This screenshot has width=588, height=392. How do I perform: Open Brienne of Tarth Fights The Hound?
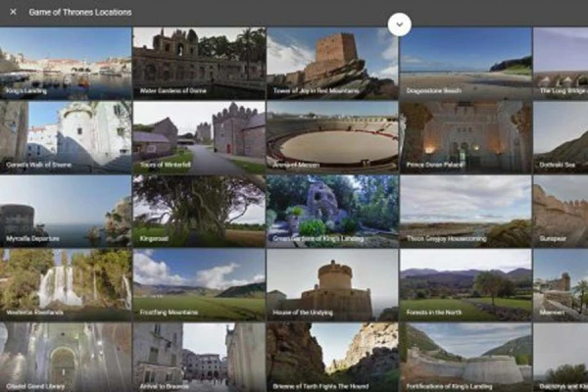332,358
